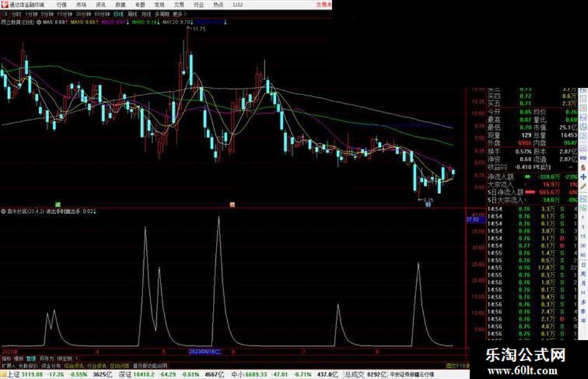The height and width of the screenshot is (379, 588).
Task: Click the TDX application logo icon
Action: tap(4, 4)
